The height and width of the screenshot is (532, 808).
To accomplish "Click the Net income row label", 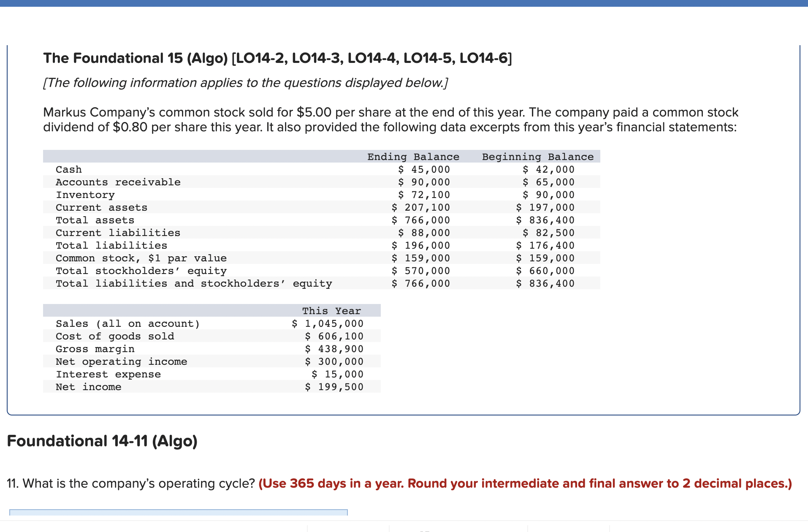I will 89,387.
